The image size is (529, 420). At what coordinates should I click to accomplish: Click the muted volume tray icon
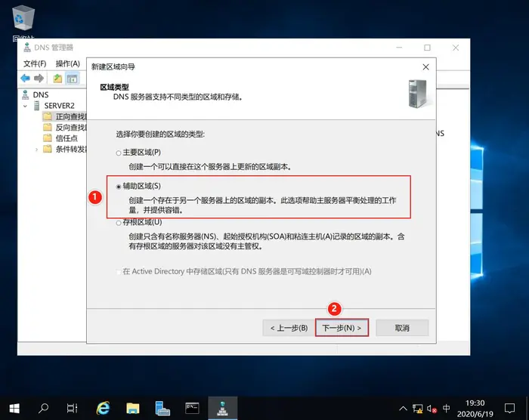pos(432,409)
